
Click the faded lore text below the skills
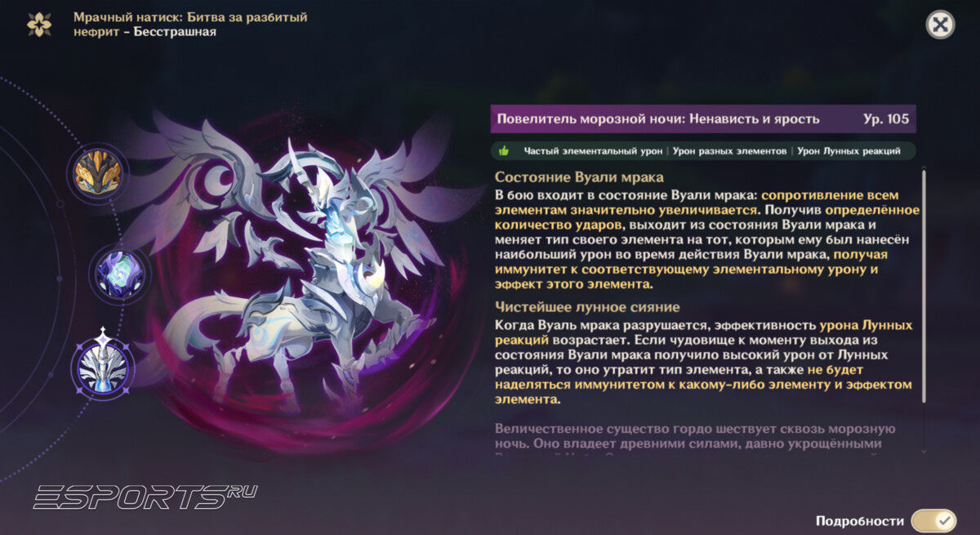pos(686,437)
